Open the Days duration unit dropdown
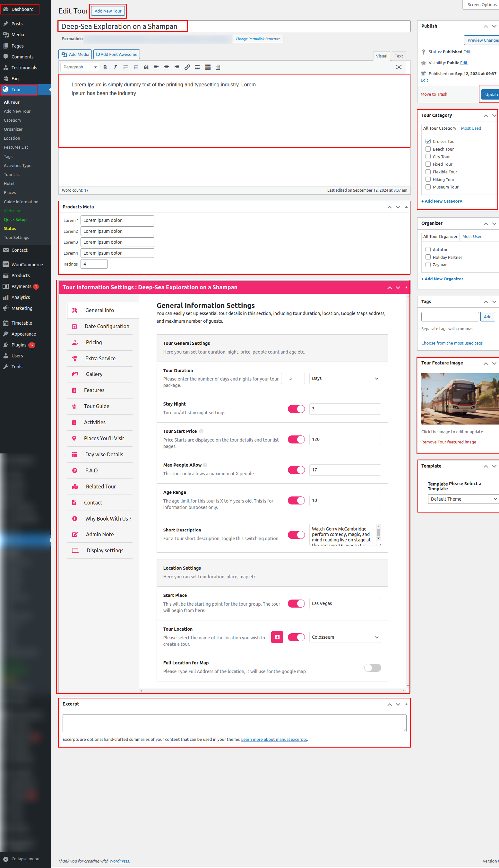Image resolution: width=499 pixels, height=868 pixels. coord(345,378)
